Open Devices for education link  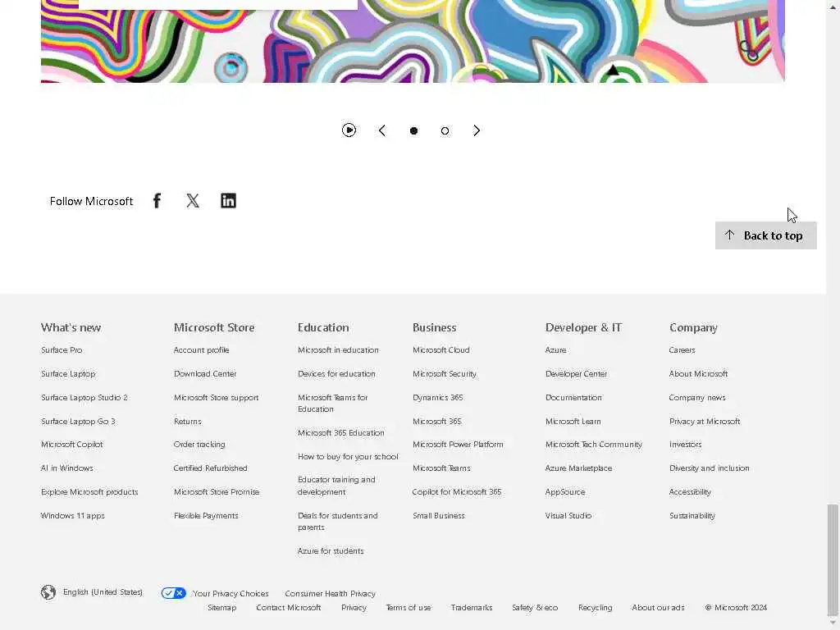(336, 373)
